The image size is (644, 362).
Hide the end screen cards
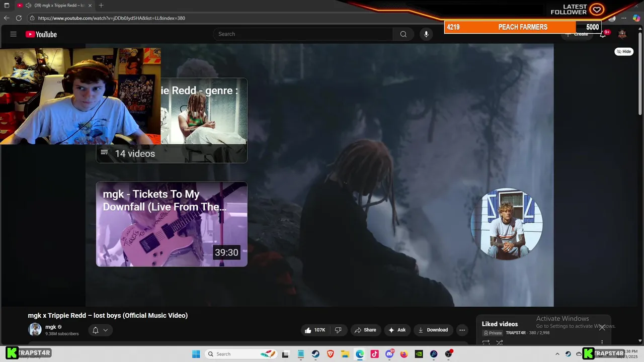624,51
